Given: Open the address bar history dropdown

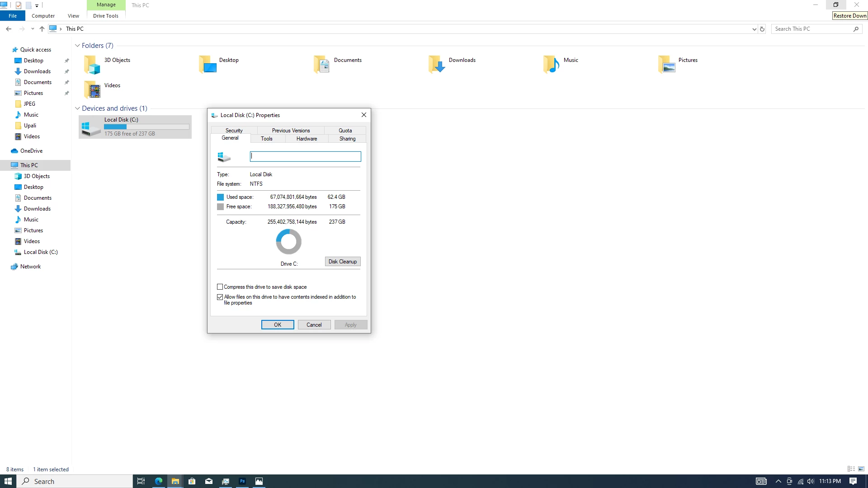Looking at the screenshot, I should point(754,29).
